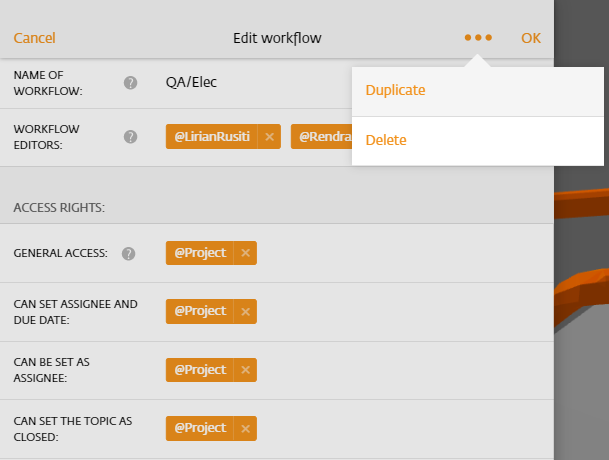Screen dimensions: 609x460
Task: Click help icon for Name of Workflow
Action: (x=130, y=83)
